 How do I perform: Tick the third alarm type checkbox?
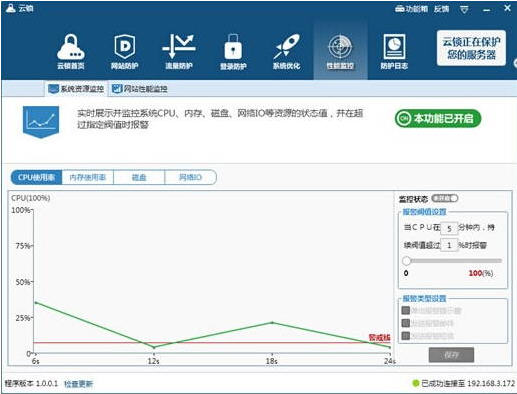(x=406, y=335)
